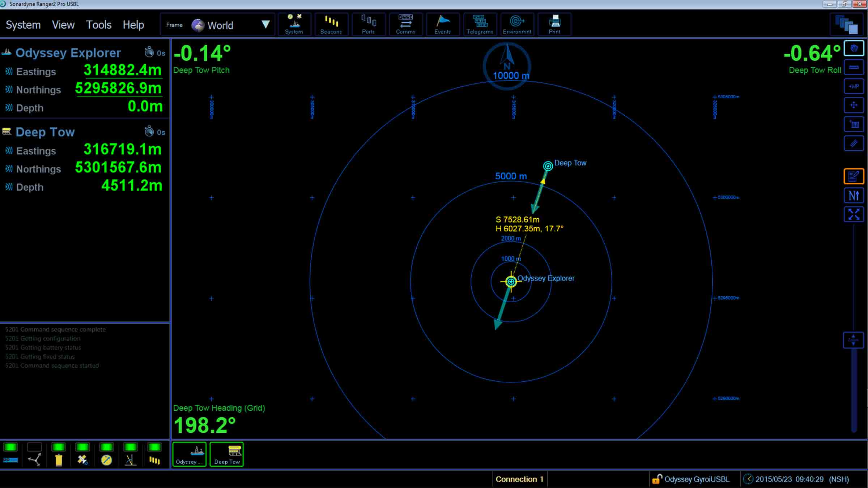Click the Odyssey GyroiUSBL unlock icon
The width and height of the screenshot is (868, 488).
point(656,479)
